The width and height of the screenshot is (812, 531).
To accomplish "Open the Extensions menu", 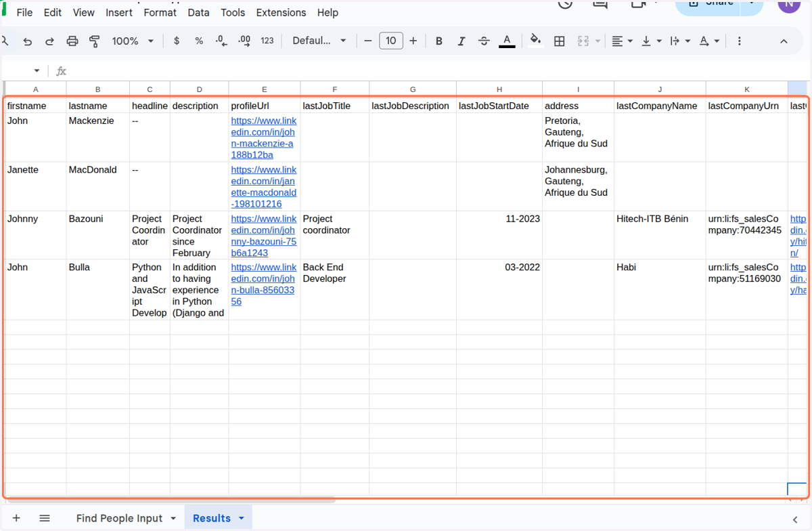I will [281, 12].
